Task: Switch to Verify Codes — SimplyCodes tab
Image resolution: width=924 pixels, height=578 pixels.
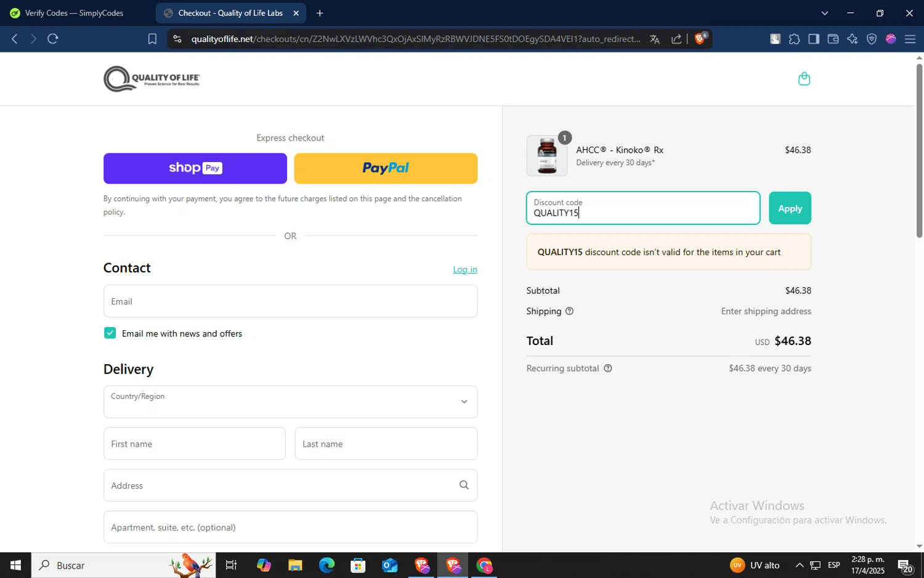Action: point(75,13)
